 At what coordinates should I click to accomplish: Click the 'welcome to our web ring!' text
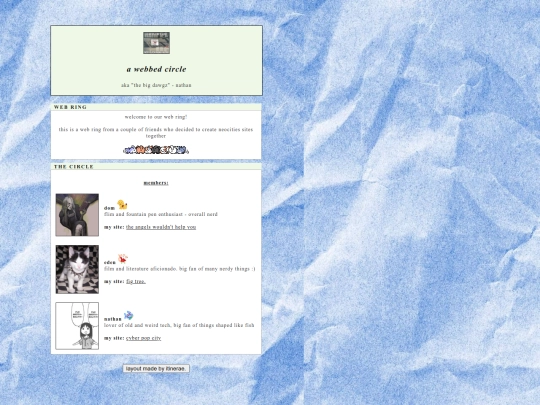(x=156, y=117)
